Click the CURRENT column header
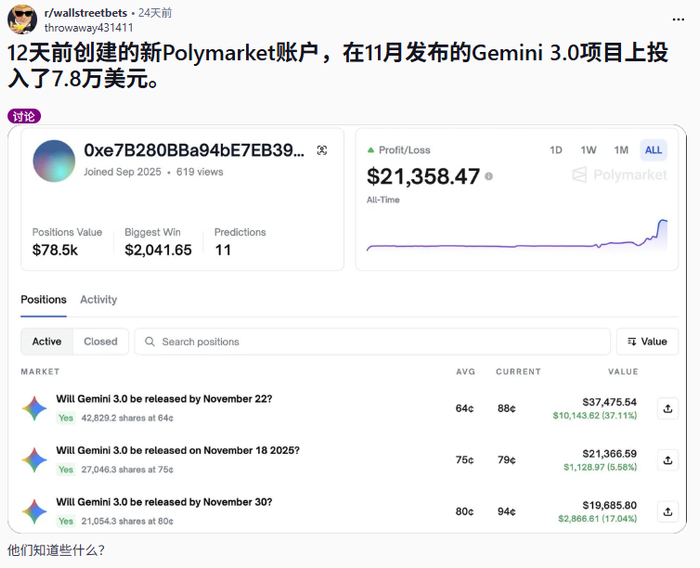The image size is (700, 568). pos(518,372)
